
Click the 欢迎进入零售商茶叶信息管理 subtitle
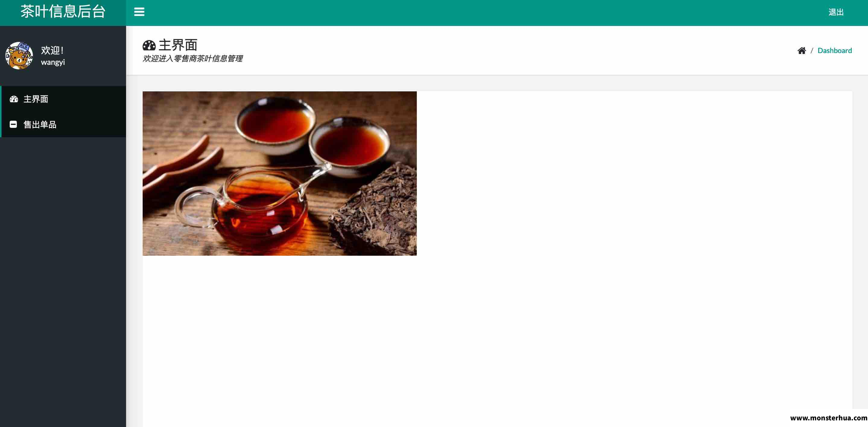click(x=192, y=59)
